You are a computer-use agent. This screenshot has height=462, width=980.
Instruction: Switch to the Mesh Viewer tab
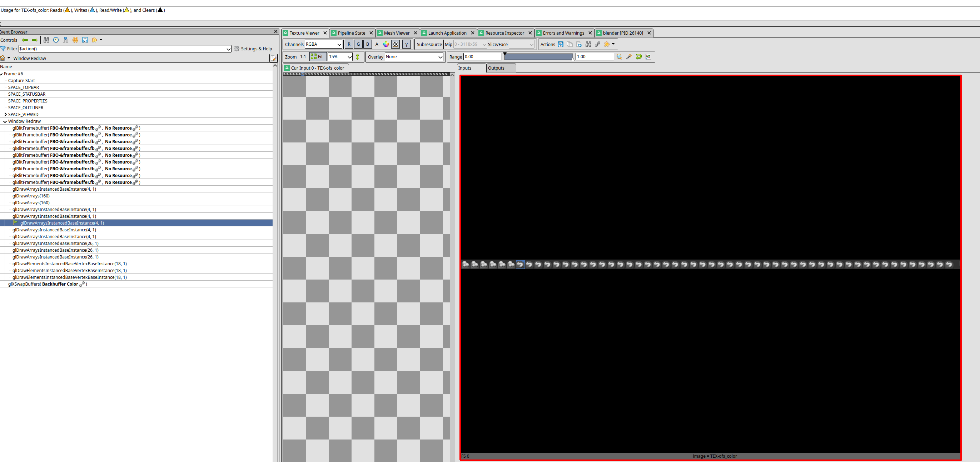pyautogui.click(x=397, y=33)
